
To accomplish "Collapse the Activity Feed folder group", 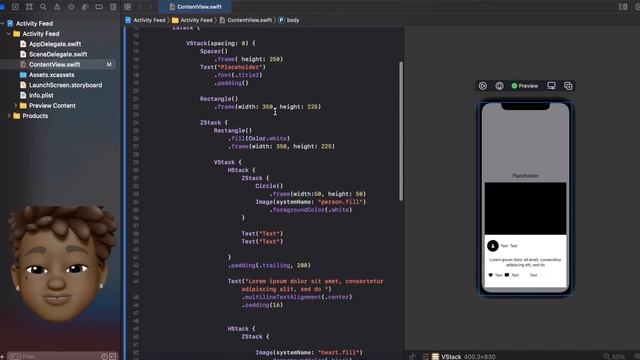I will point(9,34).
